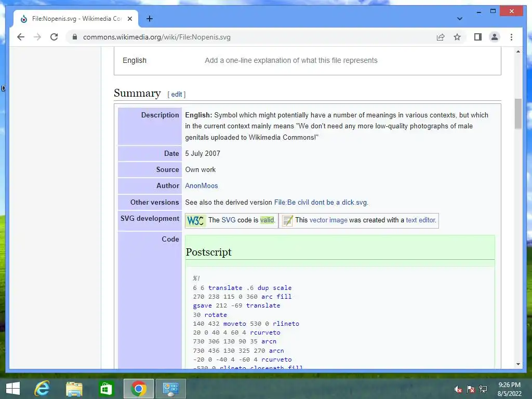
Task: Click the padlock site info icon
Action: click(75, 37)
